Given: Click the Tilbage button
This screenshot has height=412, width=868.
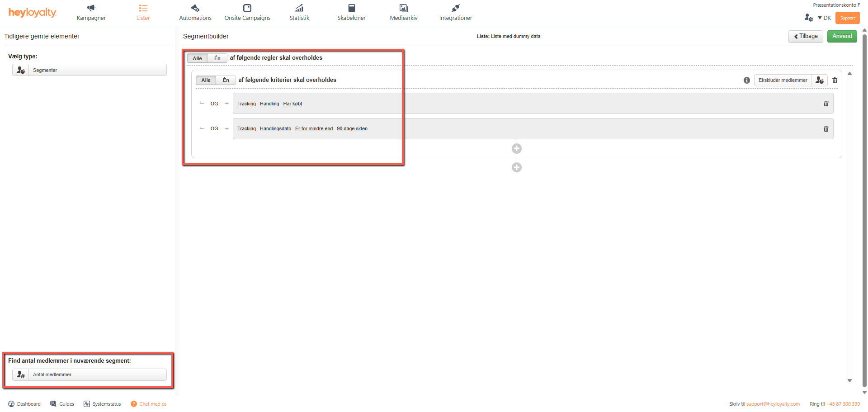Looking at the screenshot, I should (806, 36).
